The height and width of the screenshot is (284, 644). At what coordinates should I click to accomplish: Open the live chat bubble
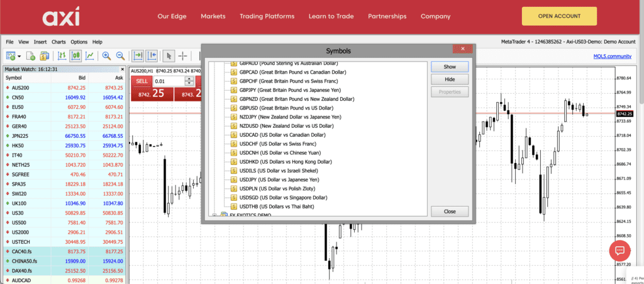coord(619,250)
